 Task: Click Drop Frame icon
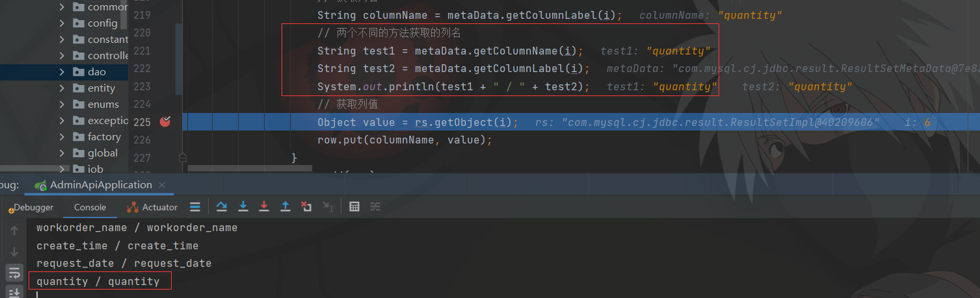306,206
